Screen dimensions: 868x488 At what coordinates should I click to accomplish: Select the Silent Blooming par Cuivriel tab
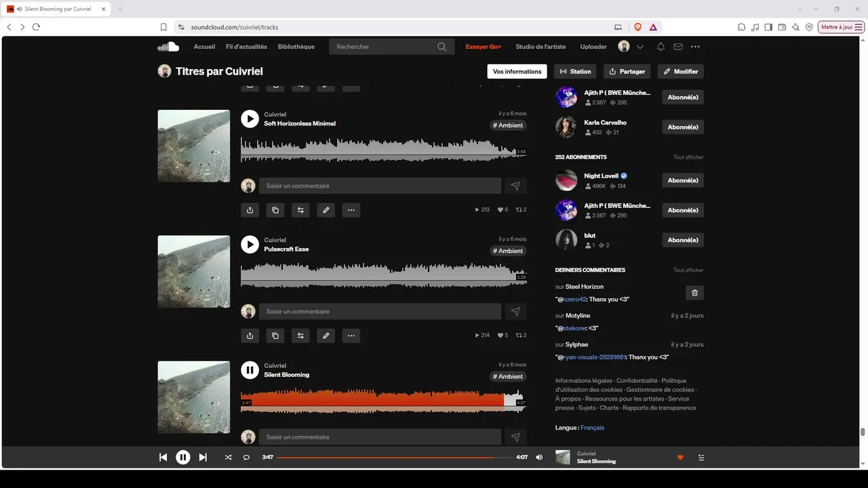57,9
